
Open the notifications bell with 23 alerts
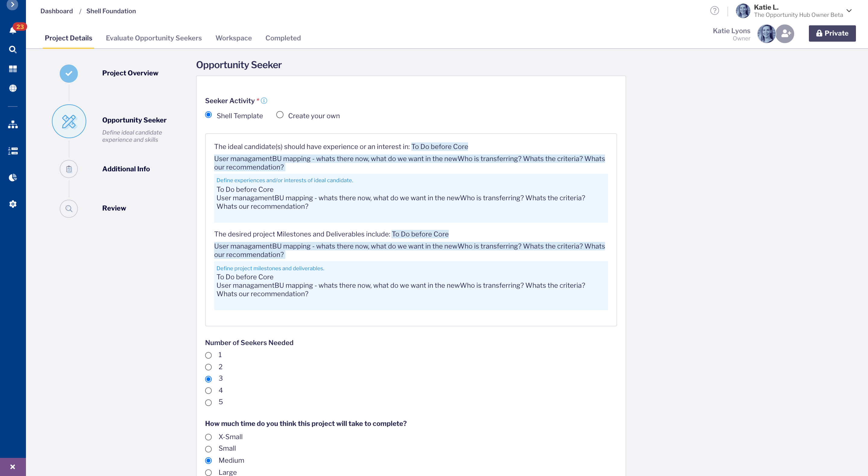pyautogui.click(x=13, y=30)
